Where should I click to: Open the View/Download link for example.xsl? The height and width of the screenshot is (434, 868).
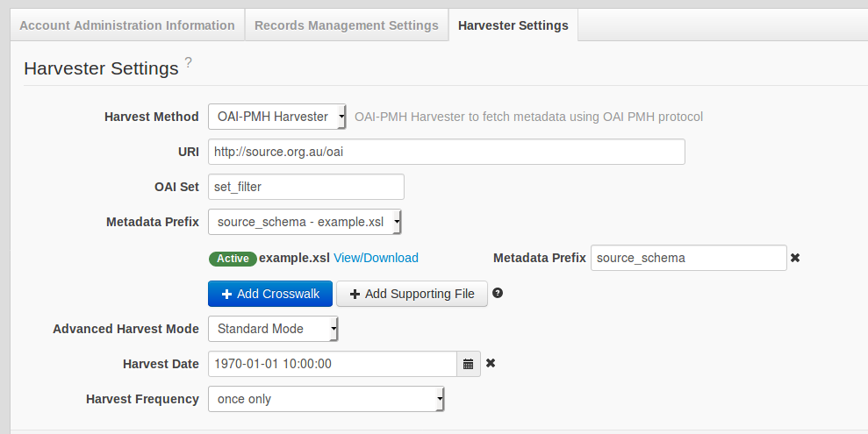[x=376, y=258]
